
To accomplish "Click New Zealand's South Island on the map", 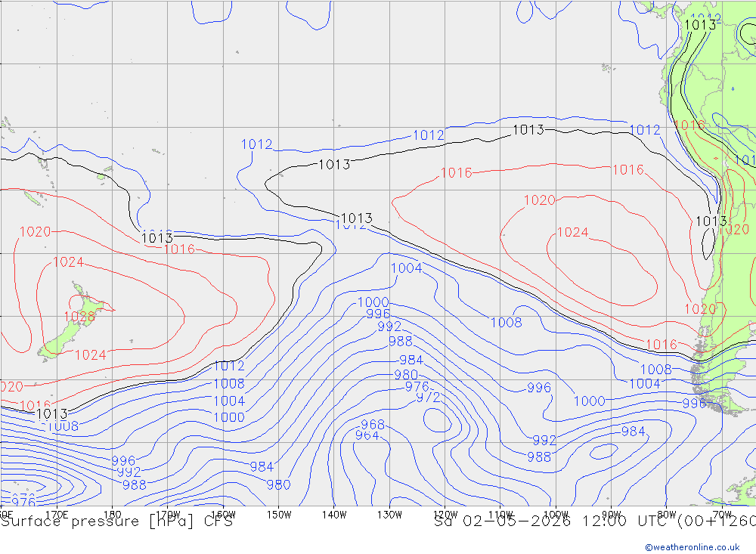I will pos(60,342).
